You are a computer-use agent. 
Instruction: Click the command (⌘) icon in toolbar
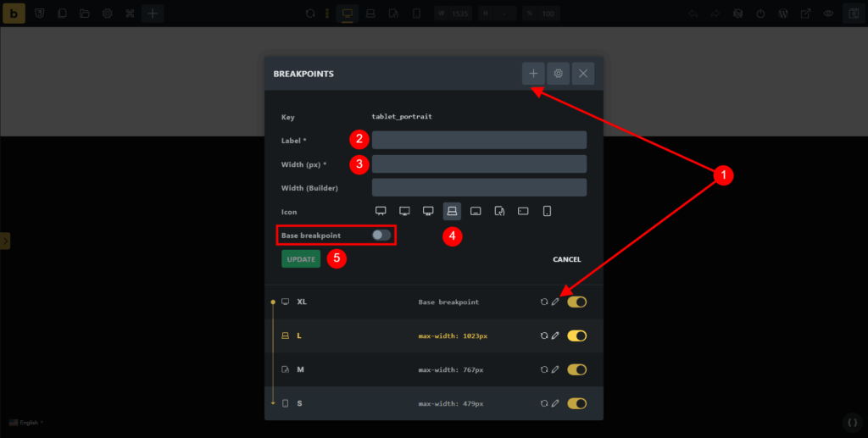[x=130, y=14]
